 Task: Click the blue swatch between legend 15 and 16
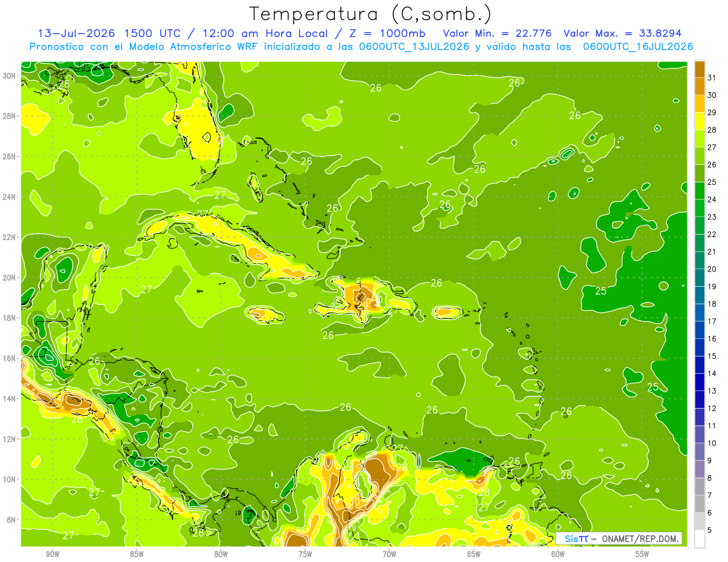click(x=699, y=347)
